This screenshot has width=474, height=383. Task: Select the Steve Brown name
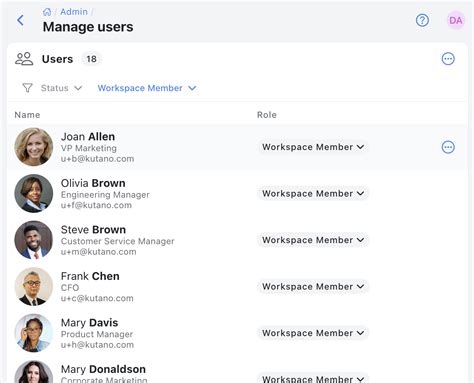[93, 230]
